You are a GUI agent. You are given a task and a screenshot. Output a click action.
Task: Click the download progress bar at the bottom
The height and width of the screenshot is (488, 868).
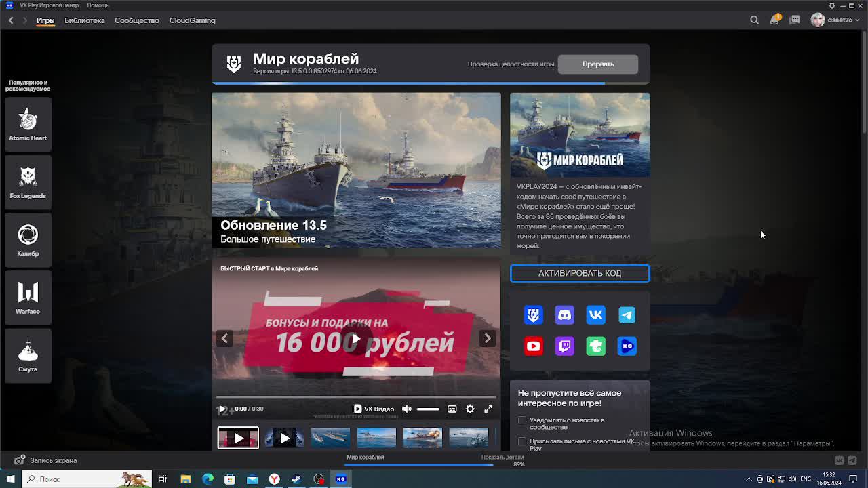click(420, 465)
